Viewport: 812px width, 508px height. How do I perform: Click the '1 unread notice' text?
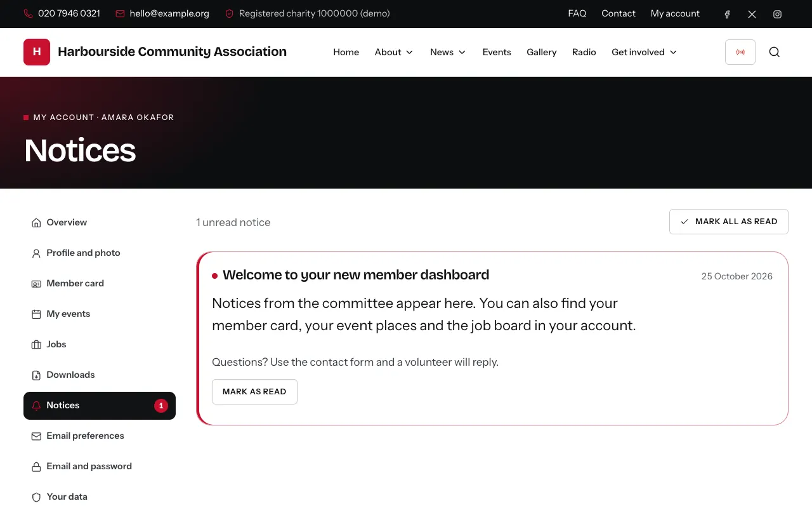233,222
